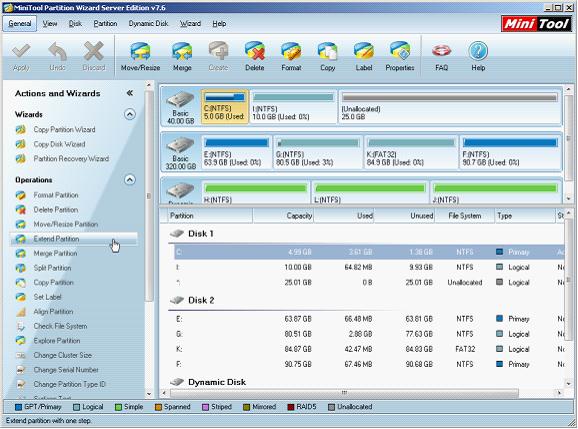578x429 pixels.
Task: Open the Help menu
Action: click(x=219, y=24)
